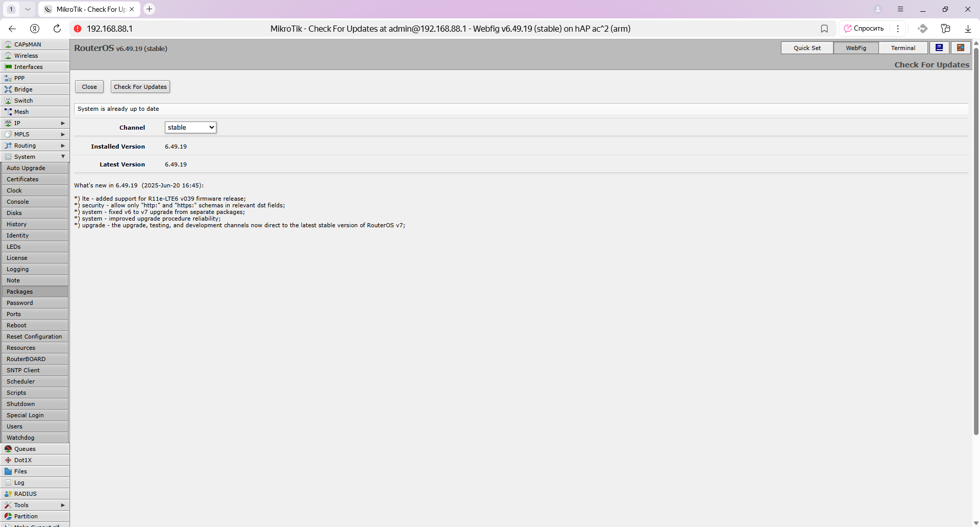Image resolution: width=980 pixels, height=527 pixels.
Task: Open the CAPsMAN section icon
Action: tap(8, 44)
